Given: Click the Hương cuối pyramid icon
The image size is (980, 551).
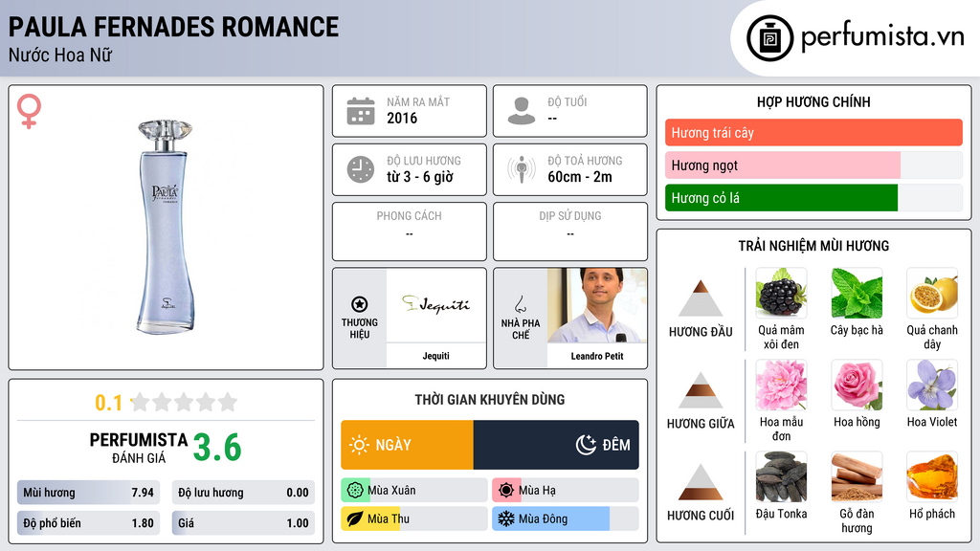Looking at the screenshot, I should pyautogui.click(x=701, y=482).
